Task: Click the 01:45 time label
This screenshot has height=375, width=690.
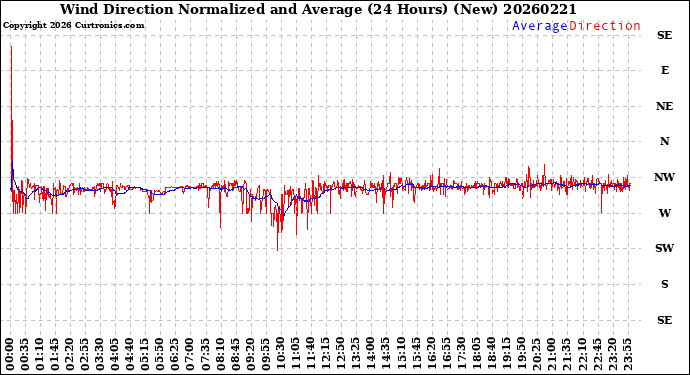Action: (x=55, y=355)
